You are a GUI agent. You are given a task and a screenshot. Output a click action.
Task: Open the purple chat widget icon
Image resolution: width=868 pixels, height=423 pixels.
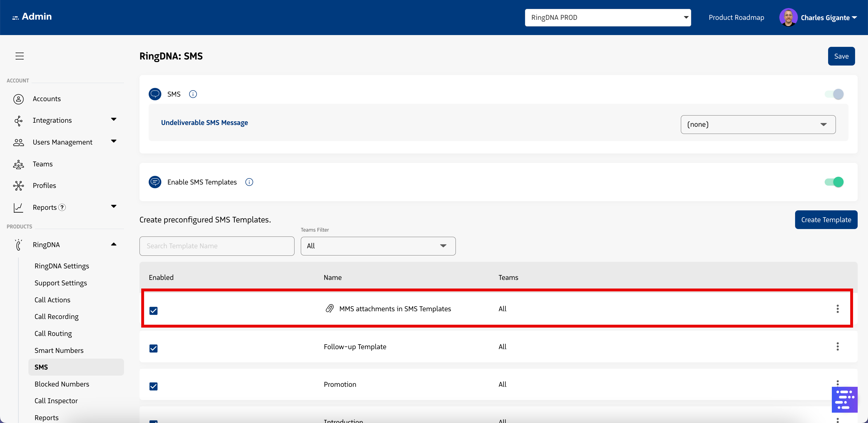[x=844, y=400]
